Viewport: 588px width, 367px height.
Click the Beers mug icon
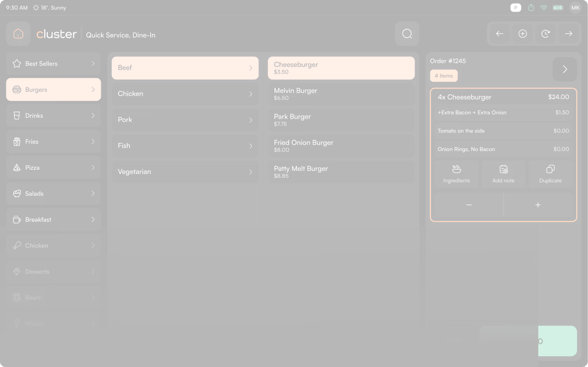(x=17, y=298)
